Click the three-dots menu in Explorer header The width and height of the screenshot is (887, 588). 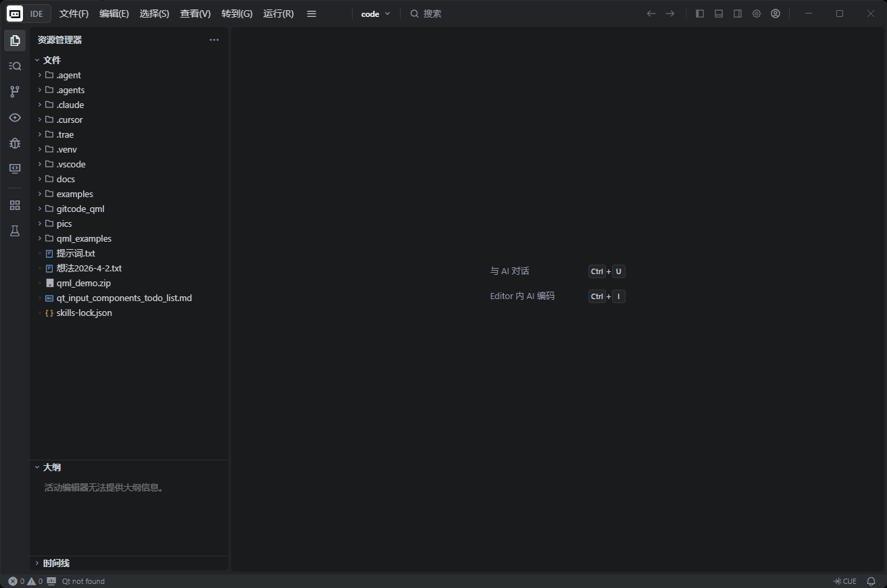pos(214,40)
